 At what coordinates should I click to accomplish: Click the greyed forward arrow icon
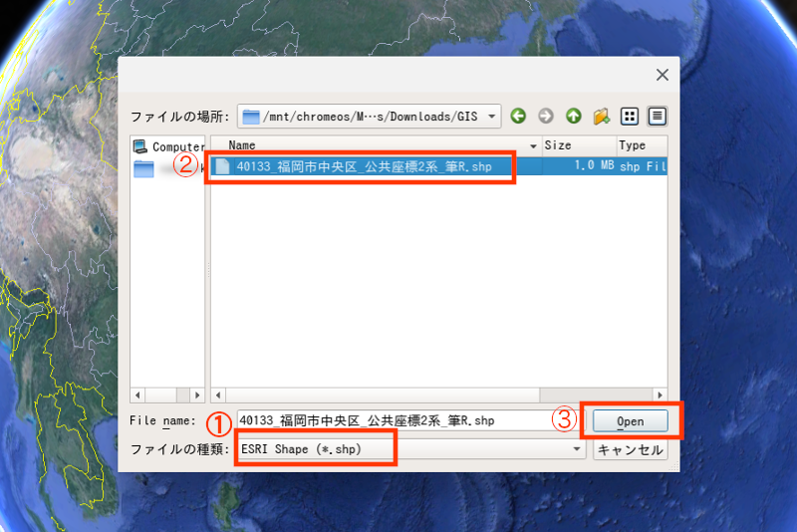(546, 117)
